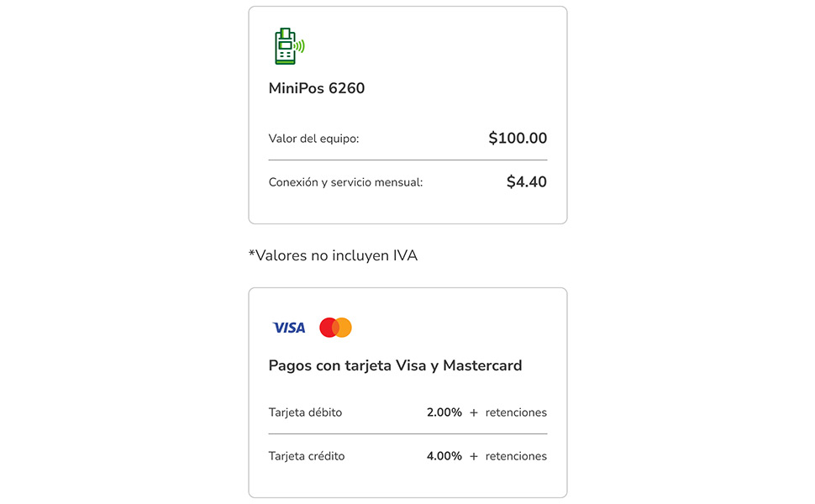Click the green MiniPos terminal icon

point(290,46)
